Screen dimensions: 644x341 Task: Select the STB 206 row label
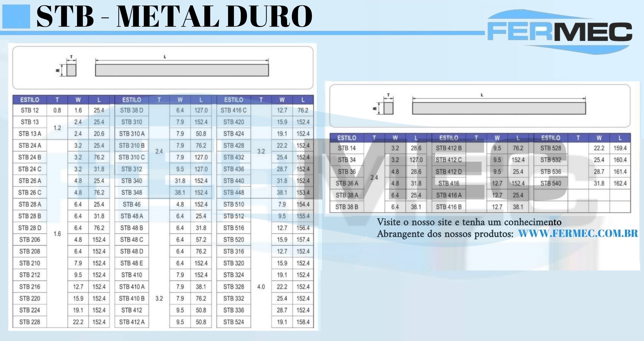click(30, 240)
